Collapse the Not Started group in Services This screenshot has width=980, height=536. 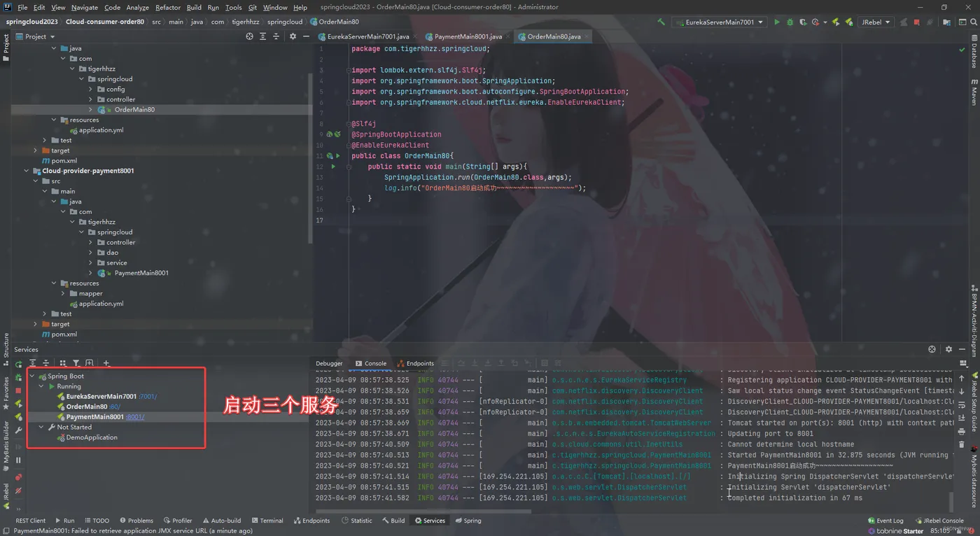41,427
